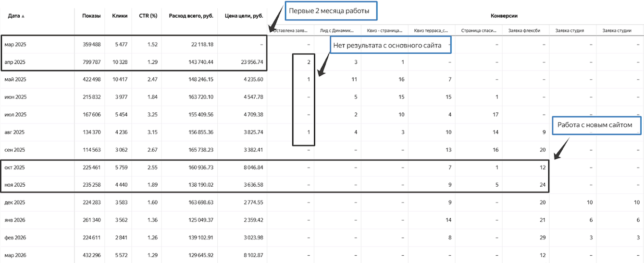Click the Страница спасибо column header
The image size is (644, 263).
point(478,31)
